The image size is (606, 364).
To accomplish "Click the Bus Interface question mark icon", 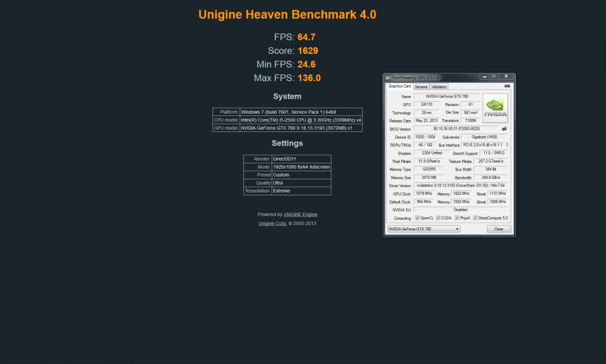I will (507, 145).
